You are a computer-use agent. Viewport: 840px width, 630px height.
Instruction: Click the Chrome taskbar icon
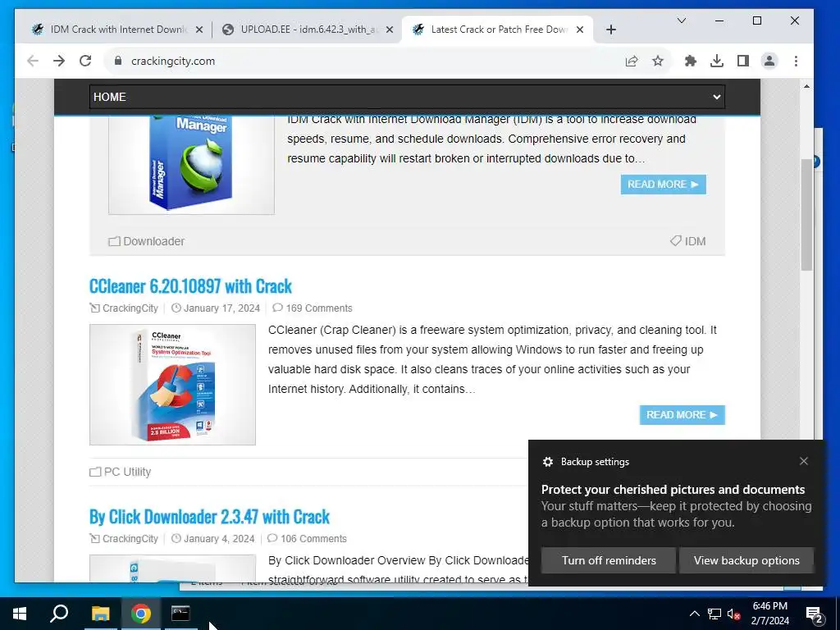pyautogui.click(x=140, y=614)
